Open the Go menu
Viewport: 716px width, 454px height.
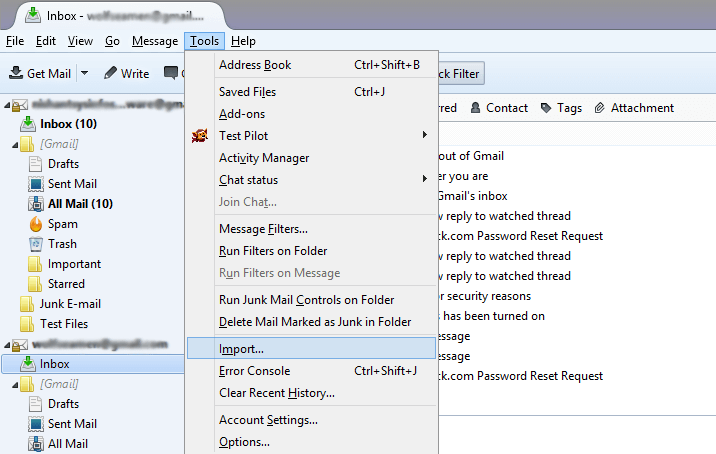(x=112, y=41)
